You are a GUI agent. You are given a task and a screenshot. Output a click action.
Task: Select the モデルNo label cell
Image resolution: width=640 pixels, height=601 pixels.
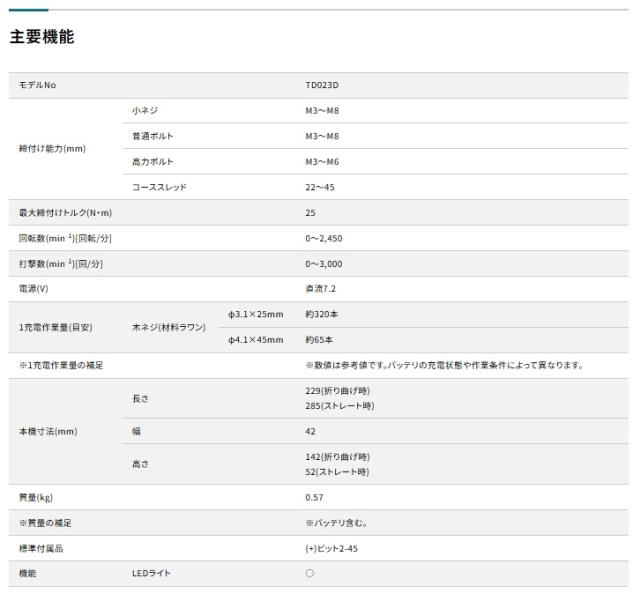pos(38,85)
